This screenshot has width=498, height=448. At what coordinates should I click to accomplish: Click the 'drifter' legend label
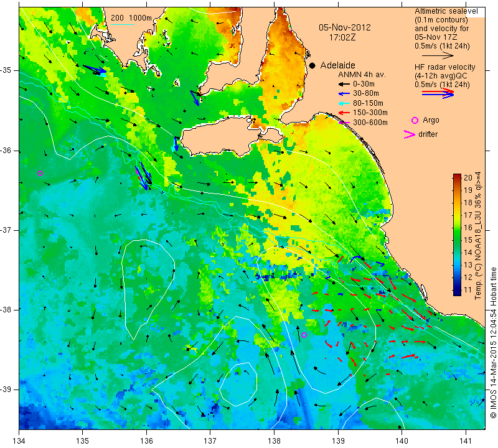(428, 134)
